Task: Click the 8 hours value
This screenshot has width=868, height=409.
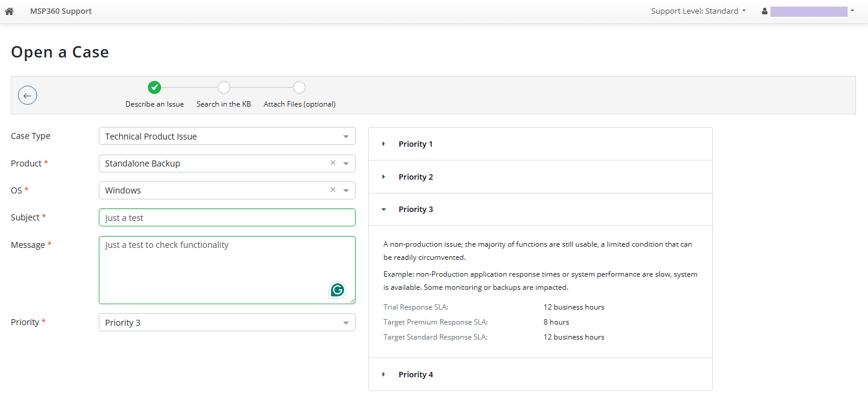Action: point(556,322)
